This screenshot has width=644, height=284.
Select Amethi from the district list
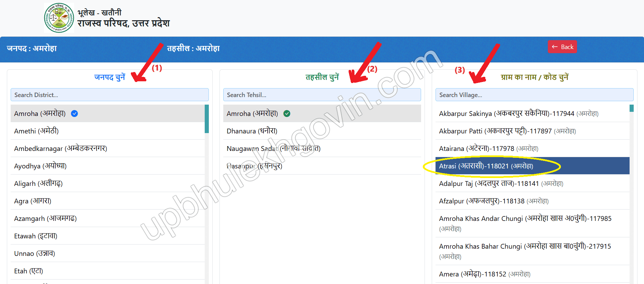pyautogui.click(x=108, y=131)
